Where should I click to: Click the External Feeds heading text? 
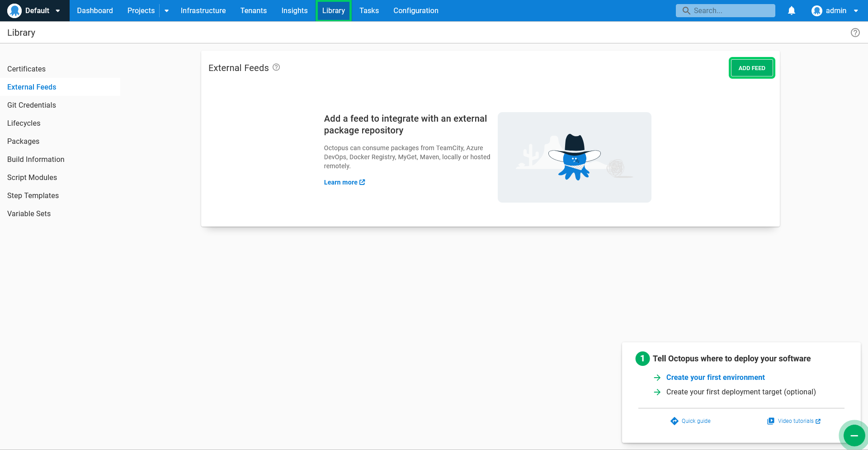(239, 68)
